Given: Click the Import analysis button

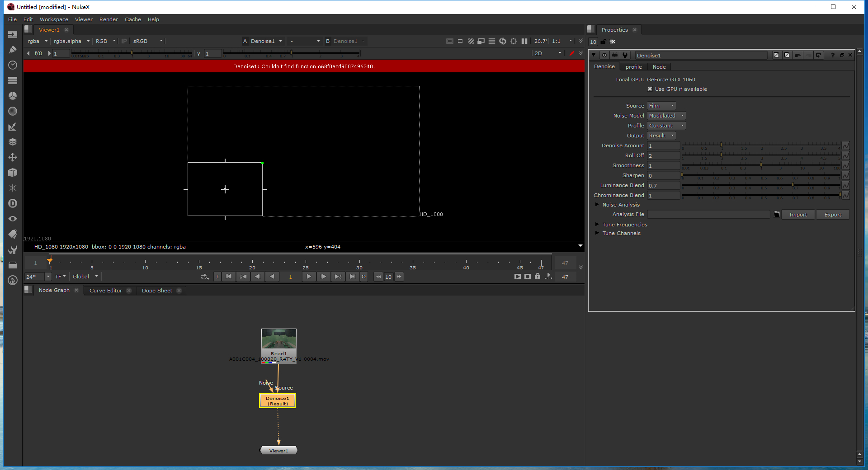Looking at the screenshot, I should click(798, 215).
